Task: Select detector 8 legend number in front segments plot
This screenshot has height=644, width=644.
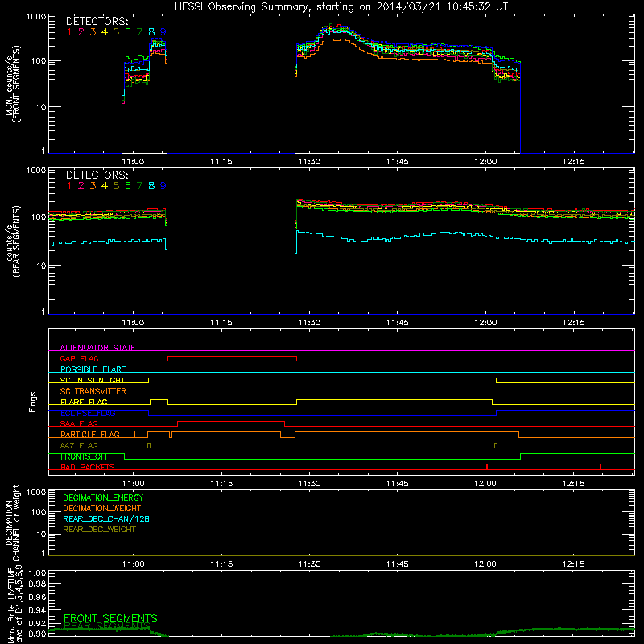Action: (151, 32)
